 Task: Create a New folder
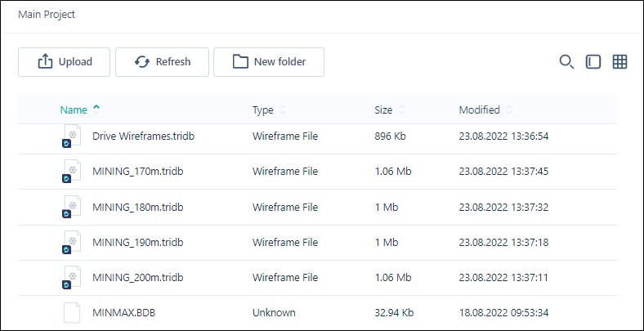[269, 62]
